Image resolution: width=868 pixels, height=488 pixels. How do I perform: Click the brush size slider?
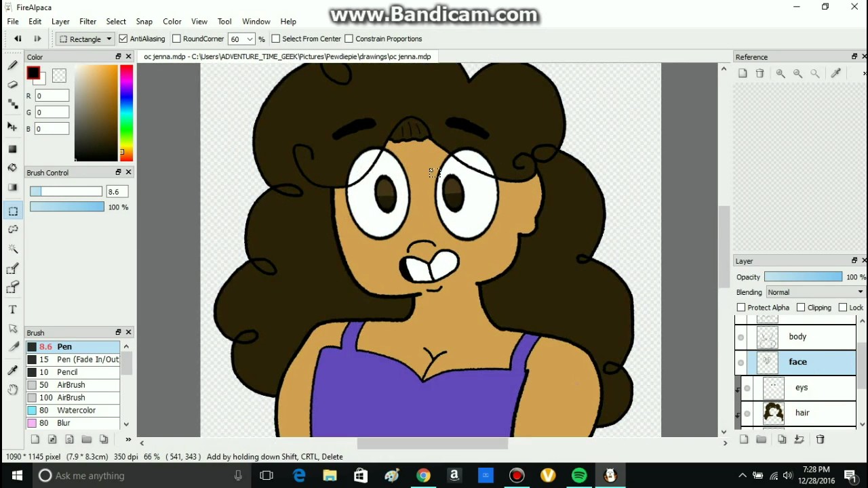(66, 192)
